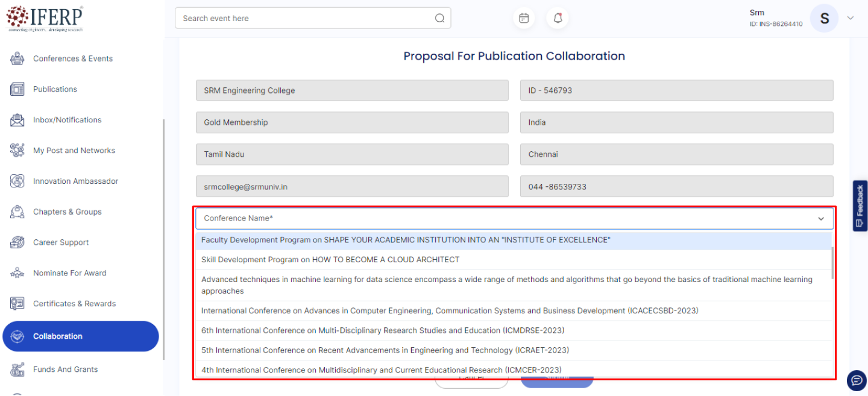Click the Conferences & Events sidebar icon

[x=17, y=58]
